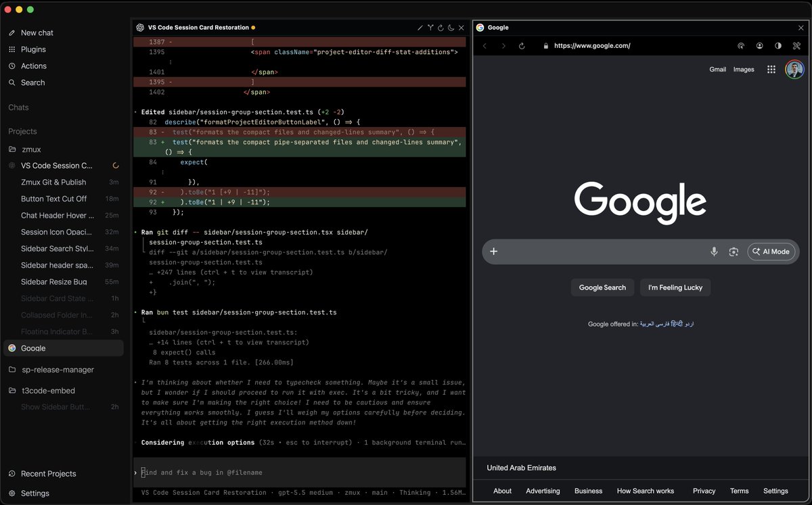Go forward in the embedded browser
812x505 pixels.
(503, 46)
